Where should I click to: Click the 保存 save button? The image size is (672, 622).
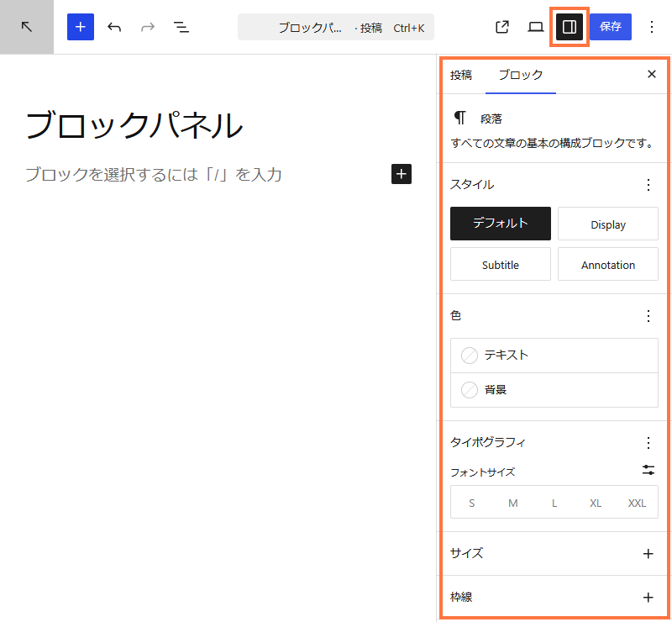611,27
